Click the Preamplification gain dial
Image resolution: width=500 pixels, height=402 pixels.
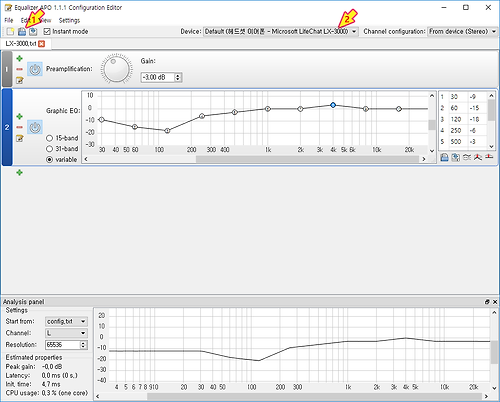(116, 69)
